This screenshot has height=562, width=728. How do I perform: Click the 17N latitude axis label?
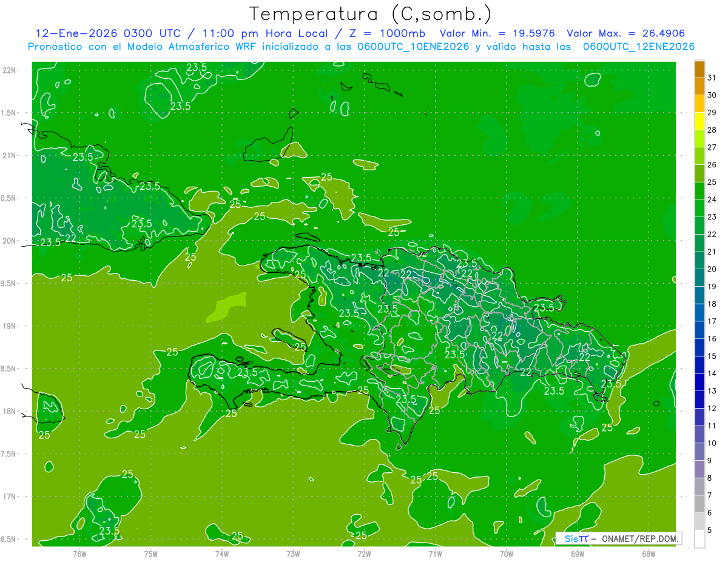coord(10,497)
